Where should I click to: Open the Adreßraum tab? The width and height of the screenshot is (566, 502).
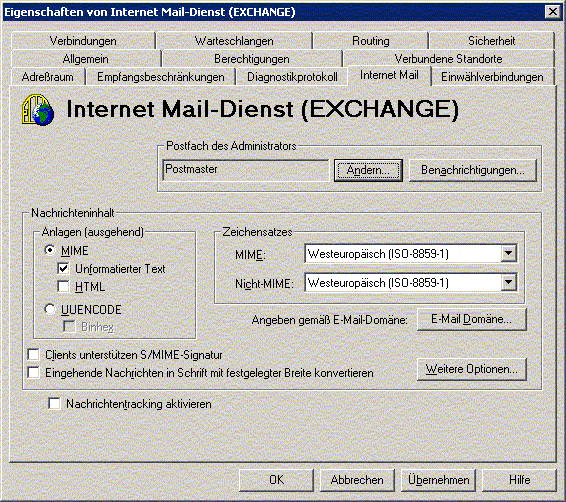(x=48, y=77)
